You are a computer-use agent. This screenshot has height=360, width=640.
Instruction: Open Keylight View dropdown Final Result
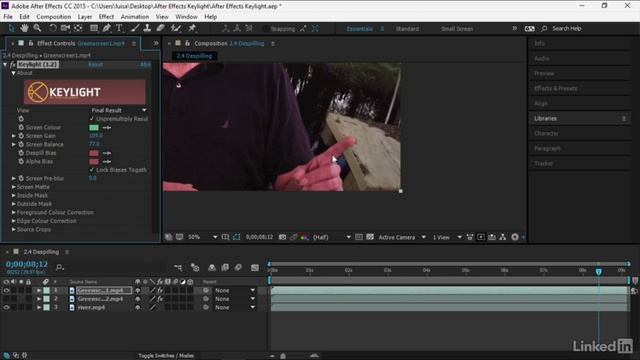click(x=118, y=110)
